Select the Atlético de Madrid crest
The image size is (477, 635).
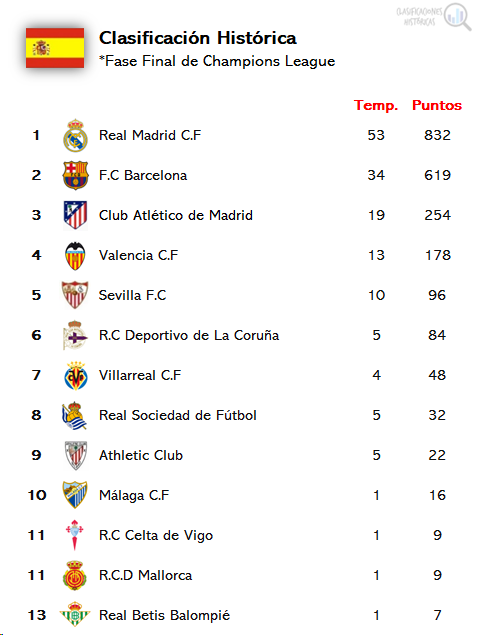pyautogui.click(x=75, y=215)
